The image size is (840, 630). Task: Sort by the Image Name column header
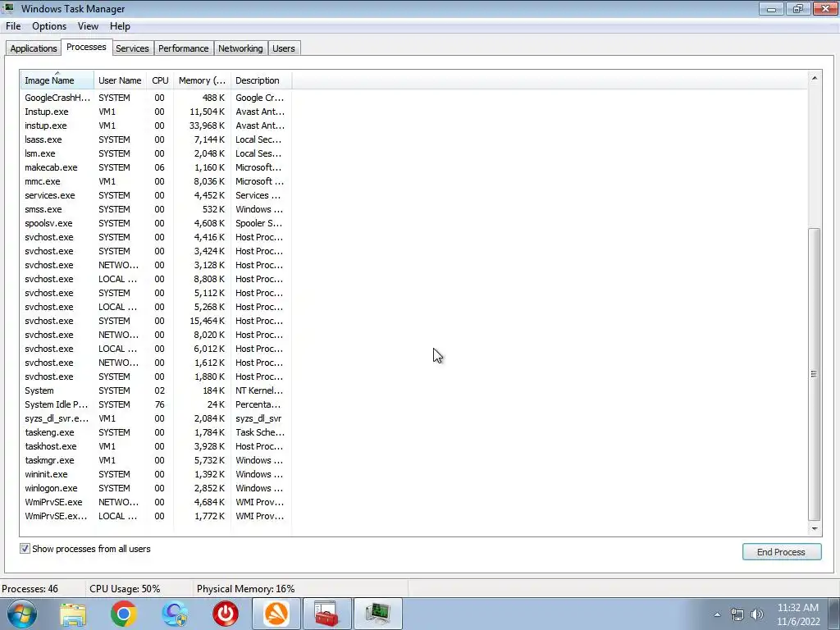point(57,80)
